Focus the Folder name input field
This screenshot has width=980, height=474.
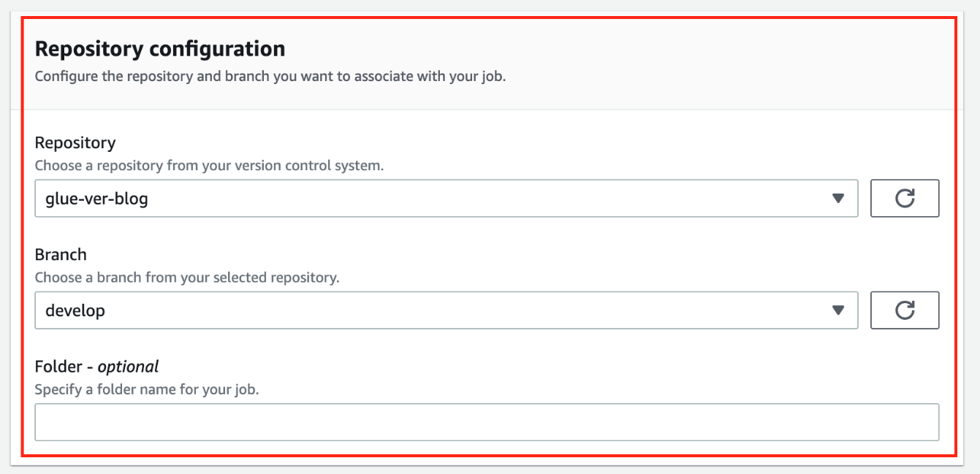[487, 422]
